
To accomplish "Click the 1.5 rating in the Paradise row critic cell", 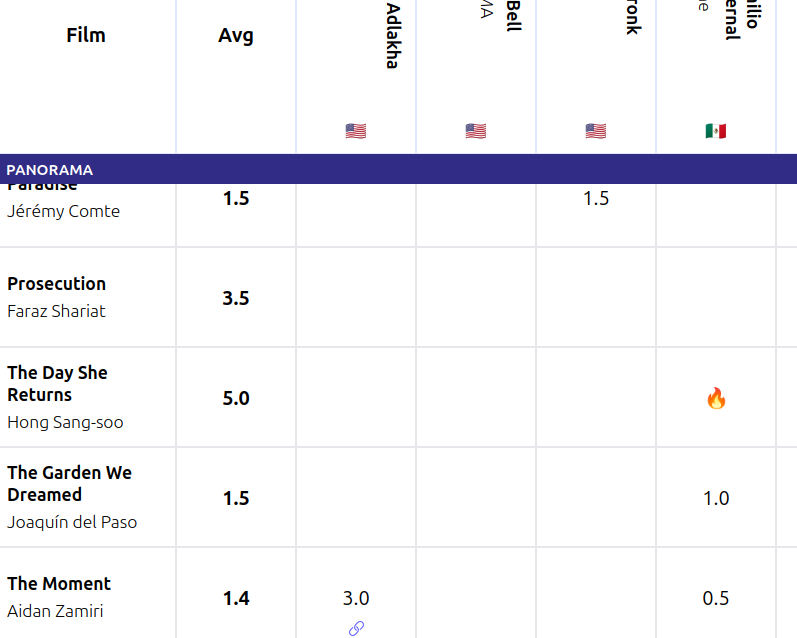I will pos(596,198).
